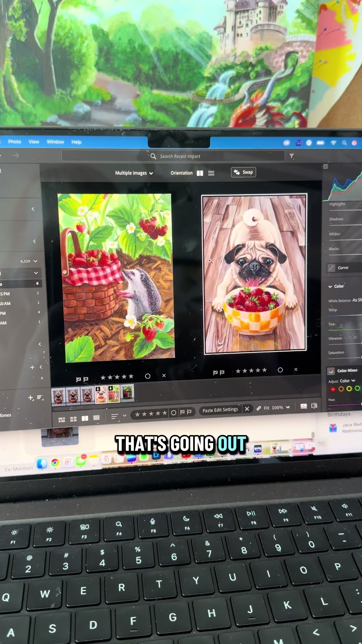This screenshot has height=644, width=362.
Task: Click the forward navigation arrow
Action: coord(16,155)
